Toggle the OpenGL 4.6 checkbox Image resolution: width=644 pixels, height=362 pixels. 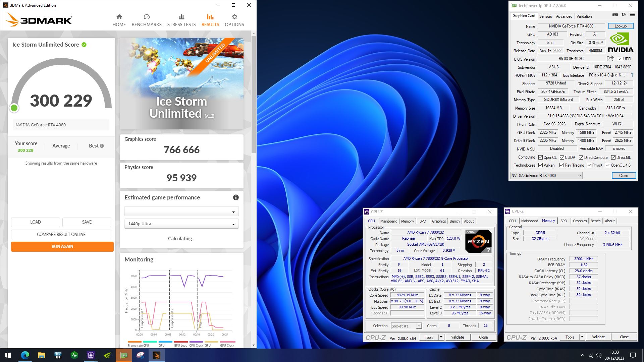(x=608, y=165)
